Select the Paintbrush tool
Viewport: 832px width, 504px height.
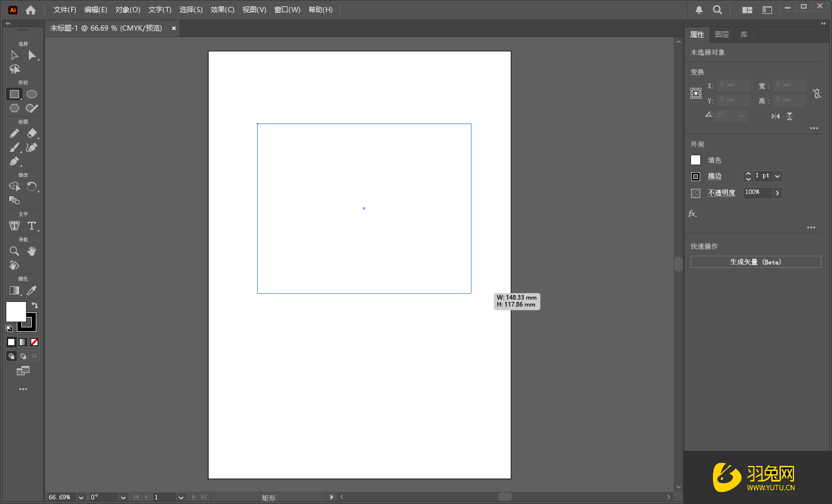14,148
